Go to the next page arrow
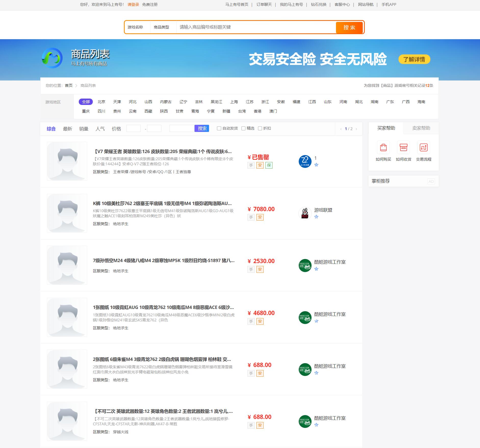This screenshot has width=480, height=448. click(356, 129)
